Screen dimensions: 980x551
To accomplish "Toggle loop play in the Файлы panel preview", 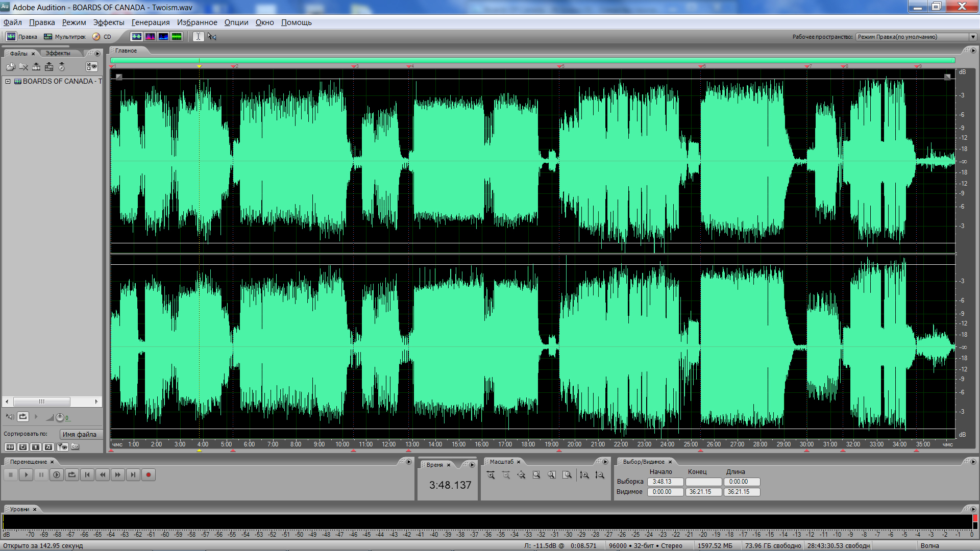I will [23, 417].
